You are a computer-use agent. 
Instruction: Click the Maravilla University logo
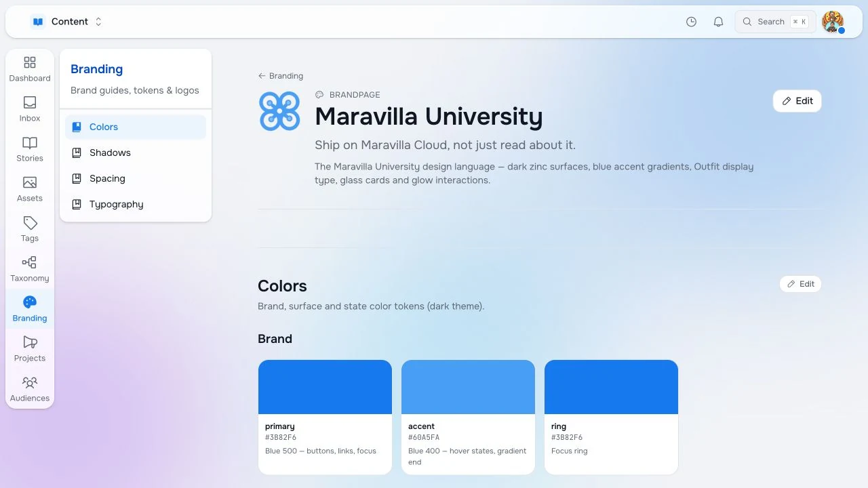pos(279,111)
